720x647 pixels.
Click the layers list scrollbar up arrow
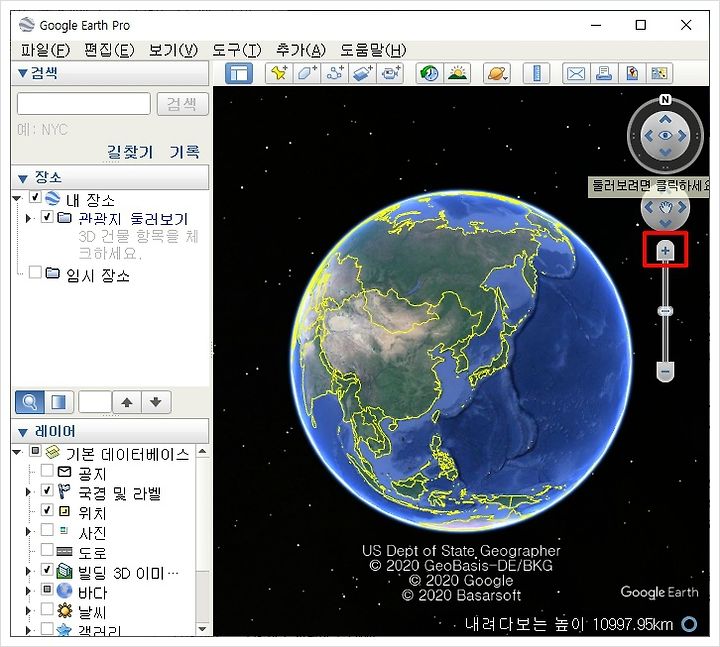(202, 452)
